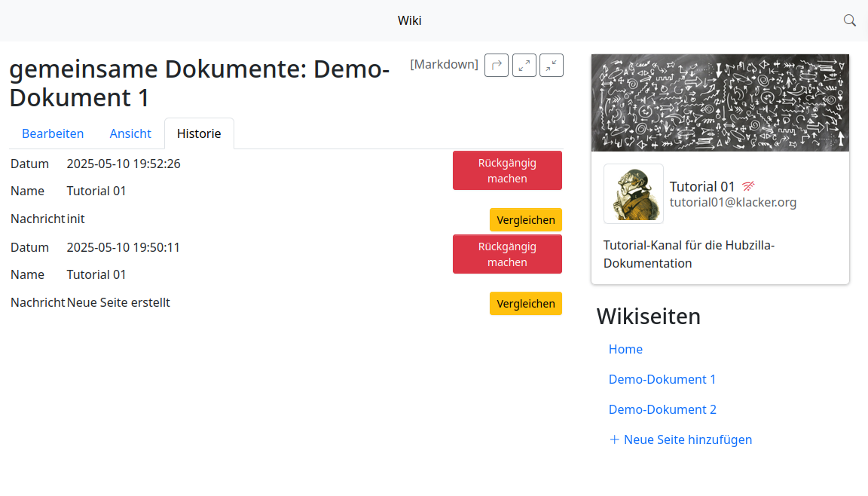
Task: Compare the 'Neue Seite erstellt' revision
Action: (526, 304)
